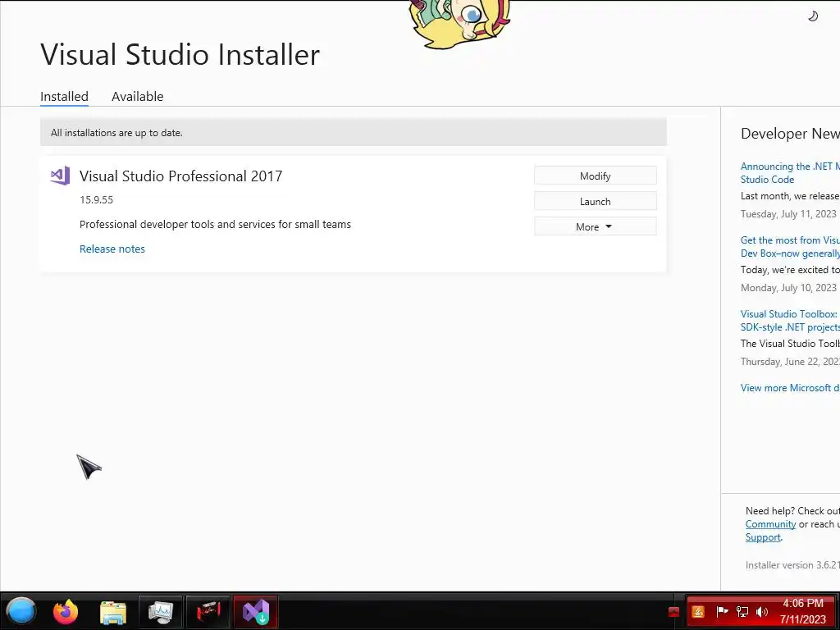The width and height of the screenshot is (840, 630).
Task: Open the system monitor taskbar icon
Action: tap(161, 611)
